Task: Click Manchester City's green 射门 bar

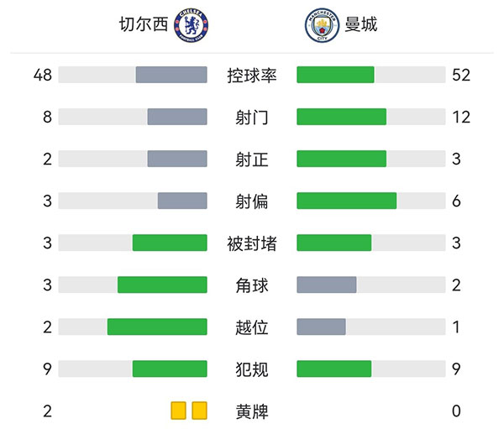Action: (341, 117)
